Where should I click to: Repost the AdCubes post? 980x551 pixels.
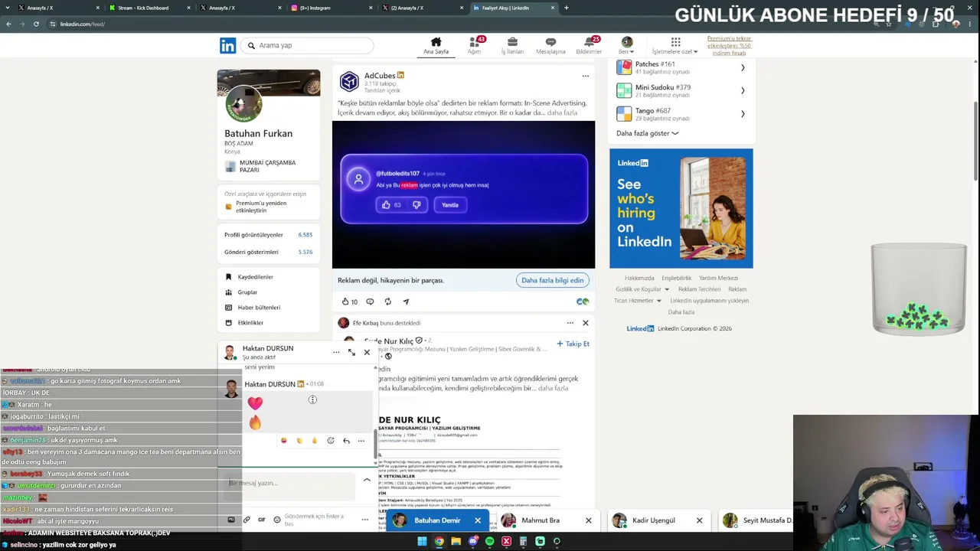pyautogui.click(x=388, y=302)
